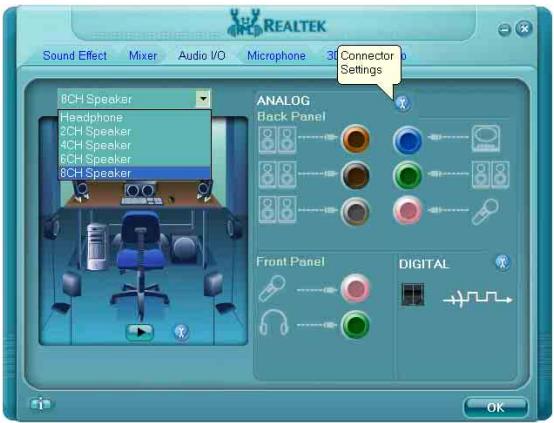554x423 pixels.
Task: Click the speaker pair icon beside orange jack
Action: 277,140
